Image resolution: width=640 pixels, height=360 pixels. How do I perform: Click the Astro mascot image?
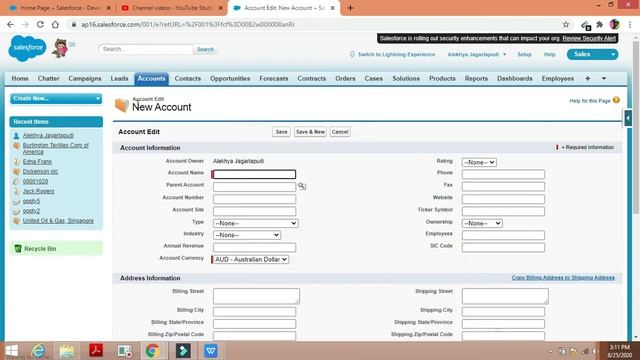[60, 48]
